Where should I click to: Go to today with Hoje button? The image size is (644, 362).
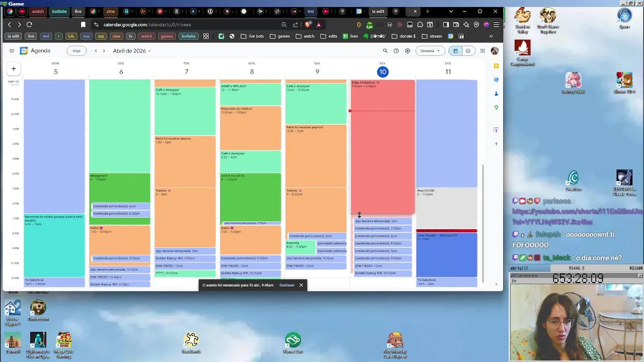click(76, 51)
